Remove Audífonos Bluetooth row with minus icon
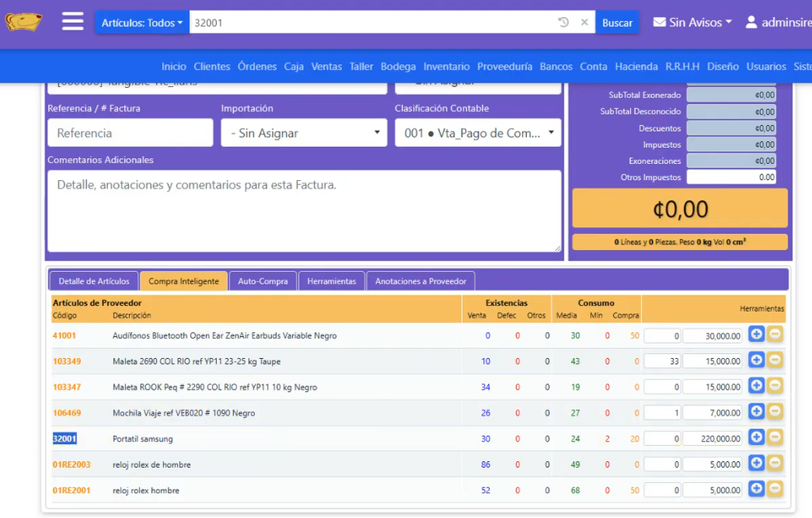Image resolution: width=812 pixels, height=518 pixels. tap(775, 335)
